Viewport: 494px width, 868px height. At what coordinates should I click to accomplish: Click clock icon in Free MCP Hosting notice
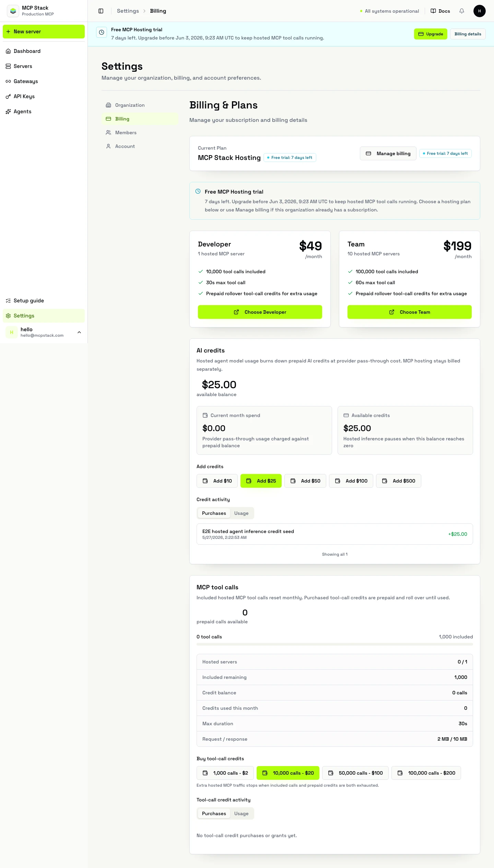coord(198,191)
